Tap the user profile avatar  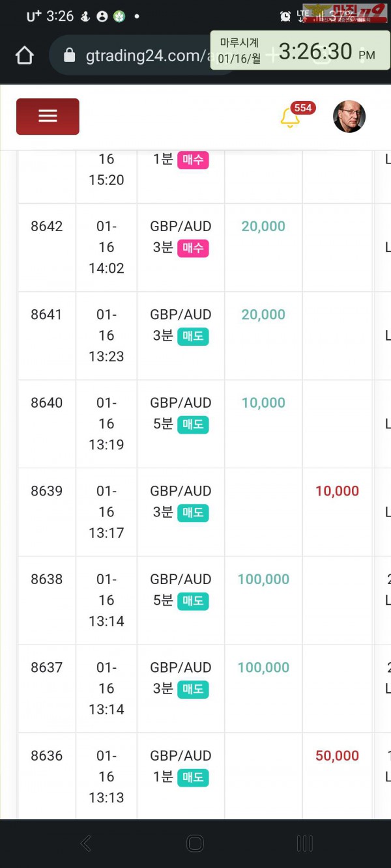click(x=349, y=117)
